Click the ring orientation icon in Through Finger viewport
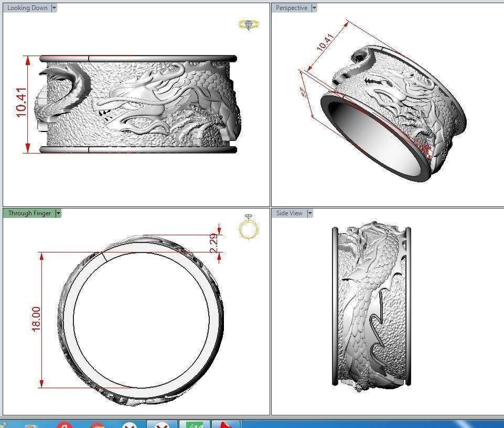 point(249,227)
